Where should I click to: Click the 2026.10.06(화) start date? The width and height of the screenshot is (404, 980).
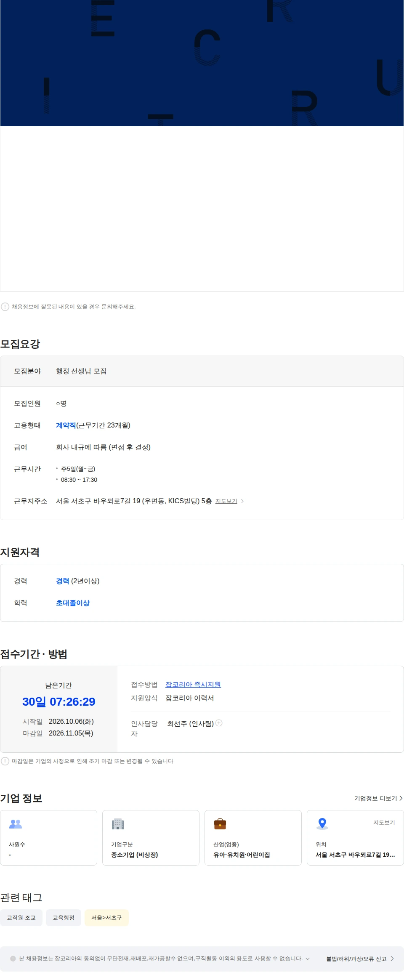click(71, 721)
